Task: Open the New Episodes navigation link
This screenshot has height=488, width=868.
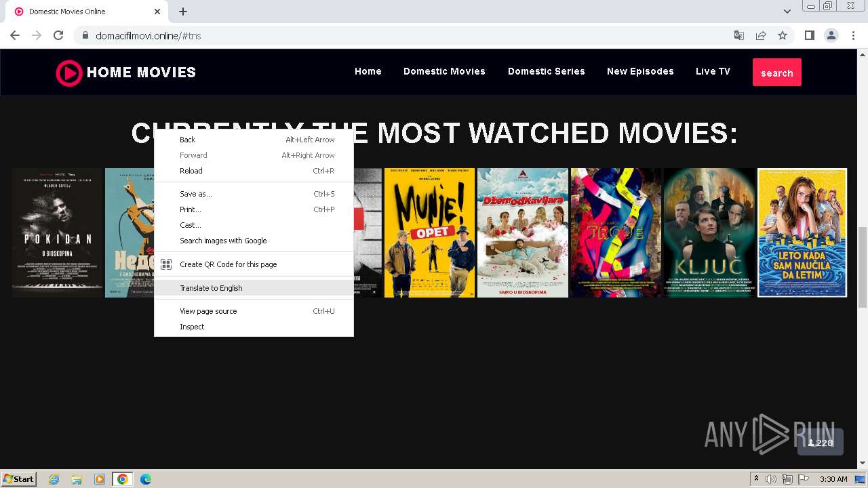Action: [640, 71]
